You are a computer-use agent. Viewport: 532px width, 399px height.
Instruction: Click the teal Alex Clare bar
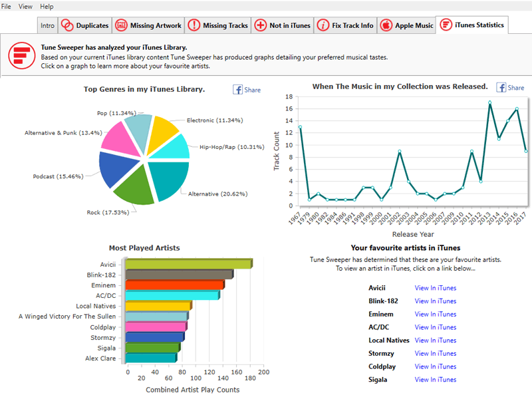point(151,358)
